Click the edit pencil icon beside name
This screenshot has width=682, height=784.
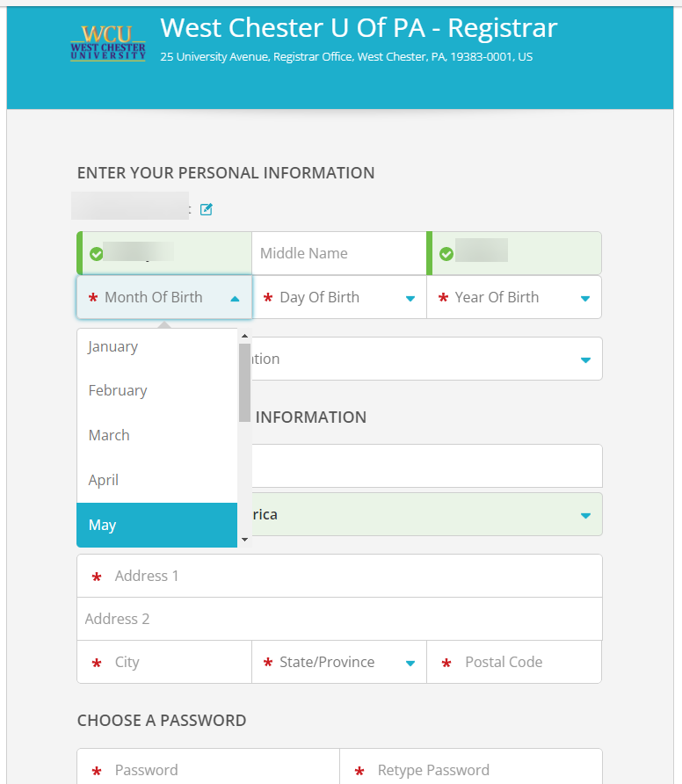[x=207, y=209]
